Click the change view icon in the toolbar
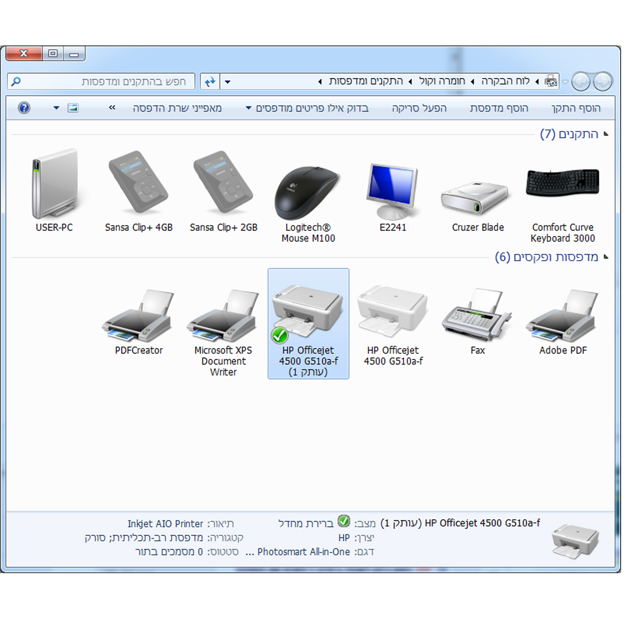The width and height of the screenshot is (644, 644). (73, 108)
